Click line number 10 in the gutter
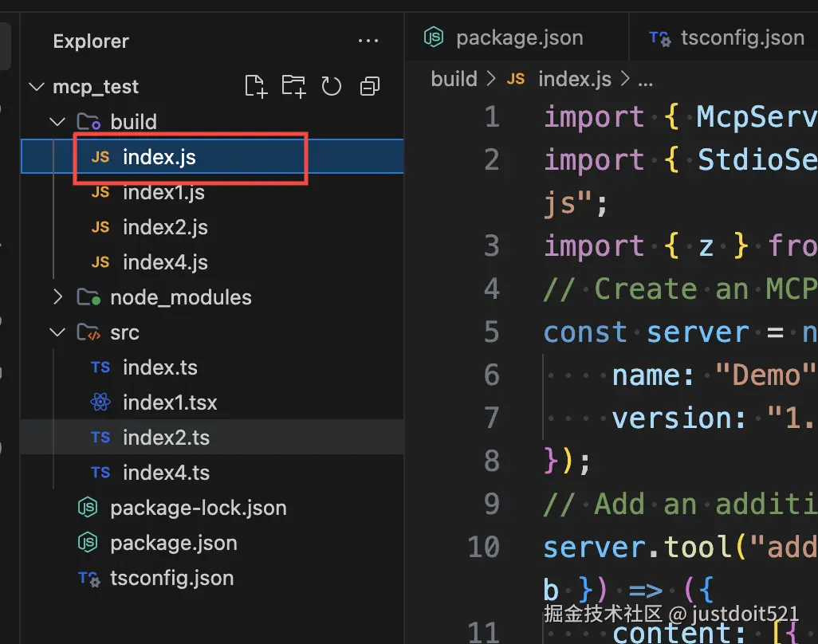818x644 pixels. pos(484,548)
